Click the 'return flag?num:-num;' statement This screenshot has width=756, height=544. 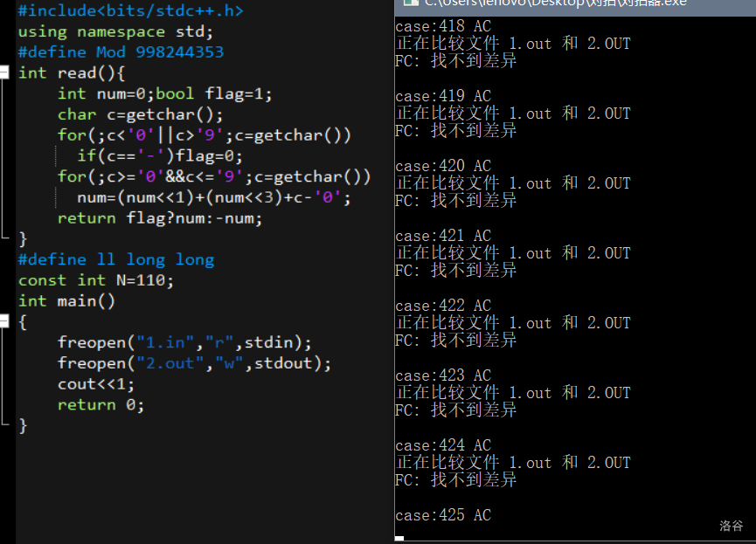[x=160, y=218]
